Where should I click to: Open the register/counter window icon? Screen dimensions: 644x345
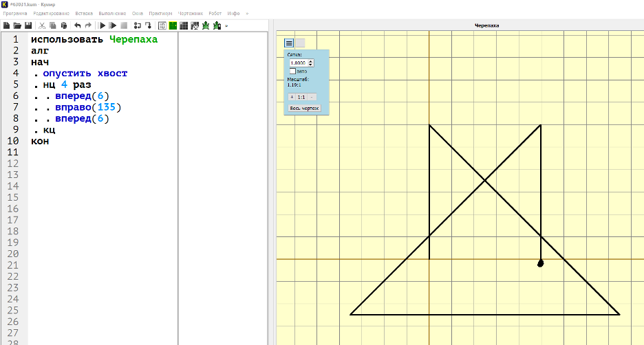pyautogui.click(x=162, y=25)
